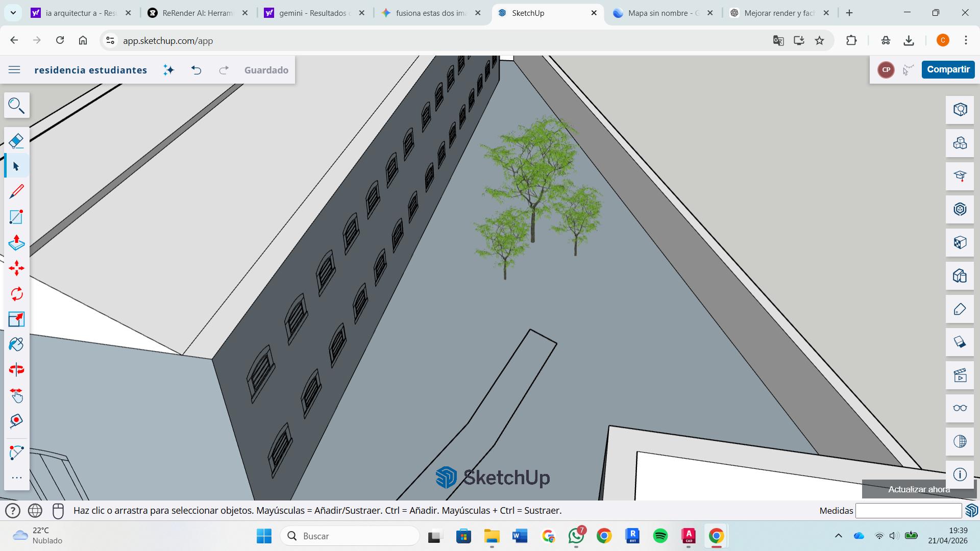
Task: Expand more tools with three dots
Action: 16,478
